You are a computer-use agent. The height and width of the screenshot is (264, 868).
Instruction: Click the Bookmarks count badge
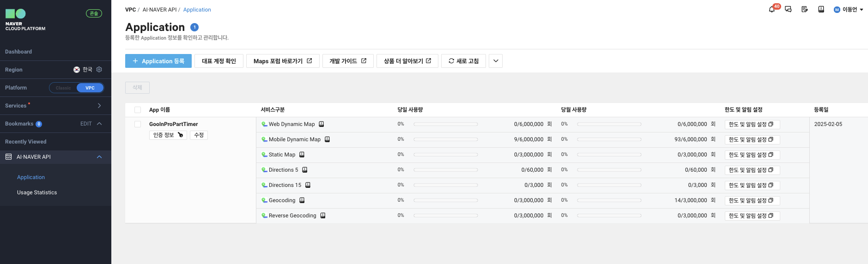tap(39, 124)
